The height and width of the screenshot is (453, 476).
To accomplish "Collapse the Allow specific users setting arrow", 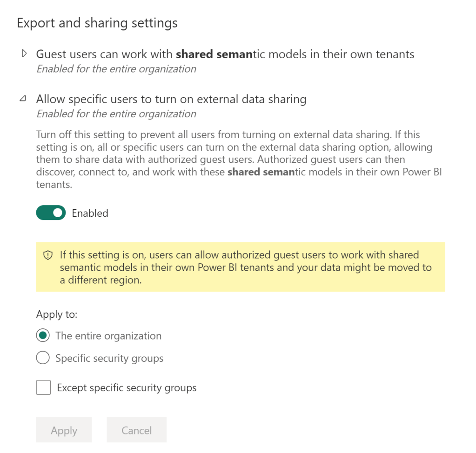I will 23,99.
